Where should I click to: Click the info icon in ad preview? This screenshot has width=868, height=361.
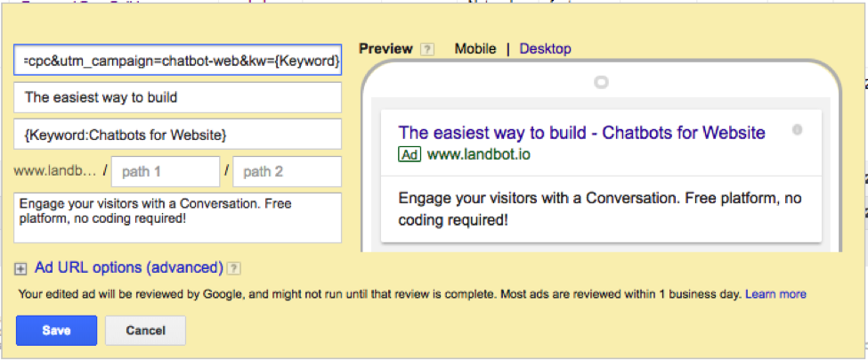[x=797, y=130]
